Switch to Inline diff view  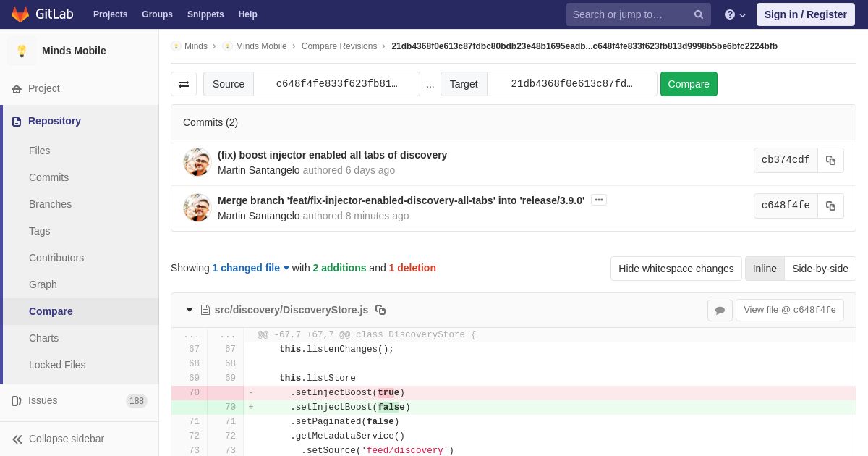click(765, 269)
